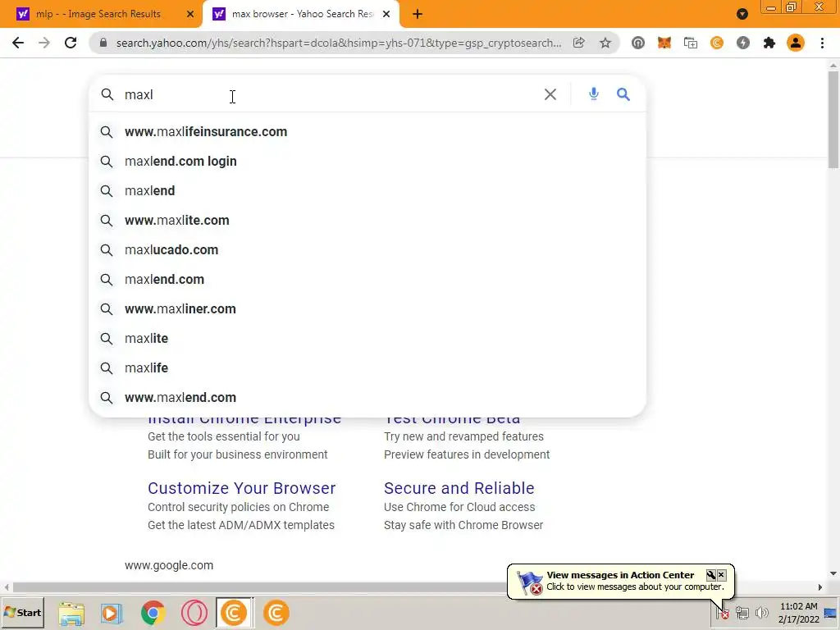Close the 'mlp - Image Search Results' tab
The image size is (840, 630).
(190, 14)
